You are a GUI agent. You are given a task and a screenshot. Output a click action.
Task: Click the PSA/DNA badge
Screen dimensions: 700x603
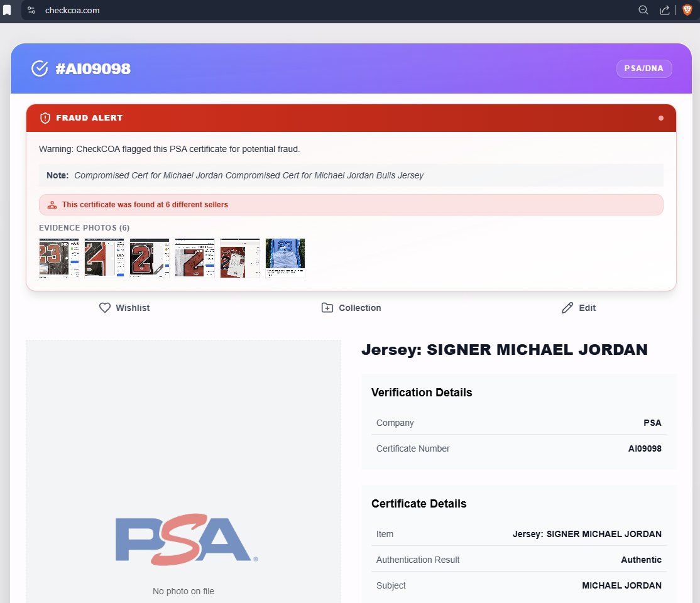coord(643,68)
